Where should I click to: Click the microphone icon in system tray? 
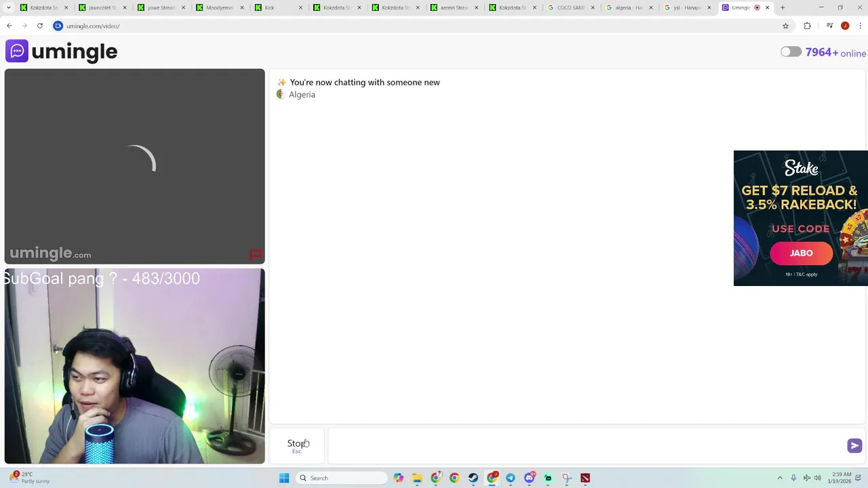click(793, 478)
